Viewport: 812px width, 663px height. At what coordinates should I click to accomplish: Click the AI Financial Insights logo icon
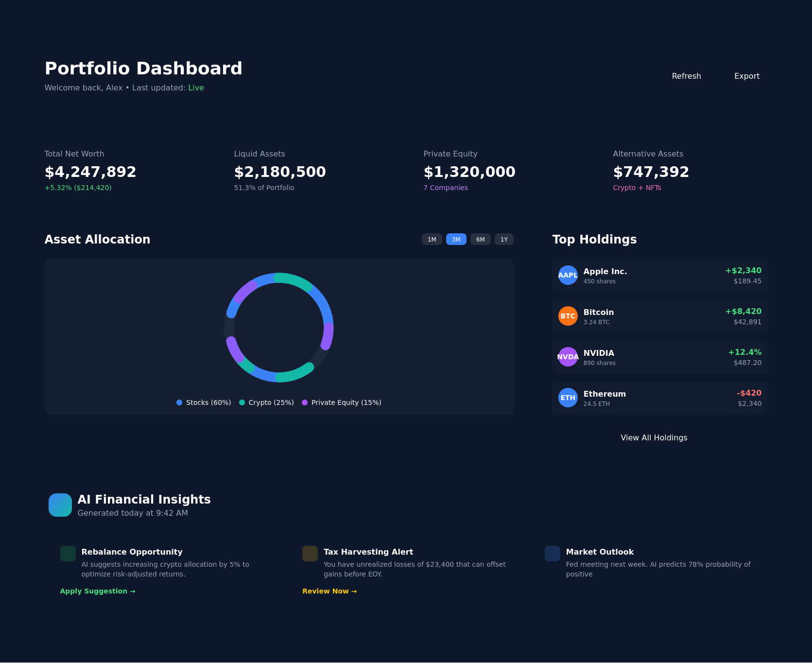pos(60,505)
